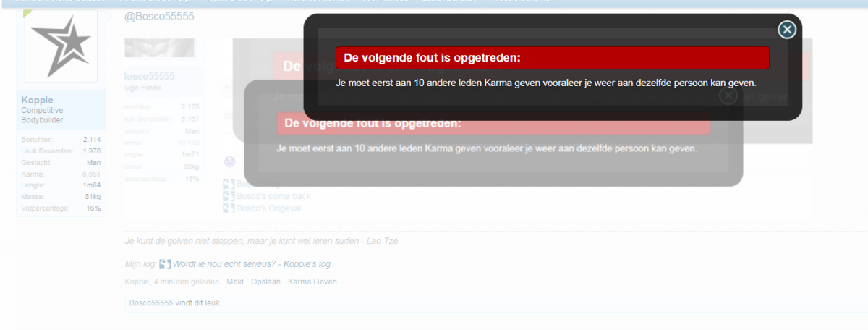Click the smiley emoji in the post
The image size is (868, 330).
pyautogui.click(x=229, y=161)
